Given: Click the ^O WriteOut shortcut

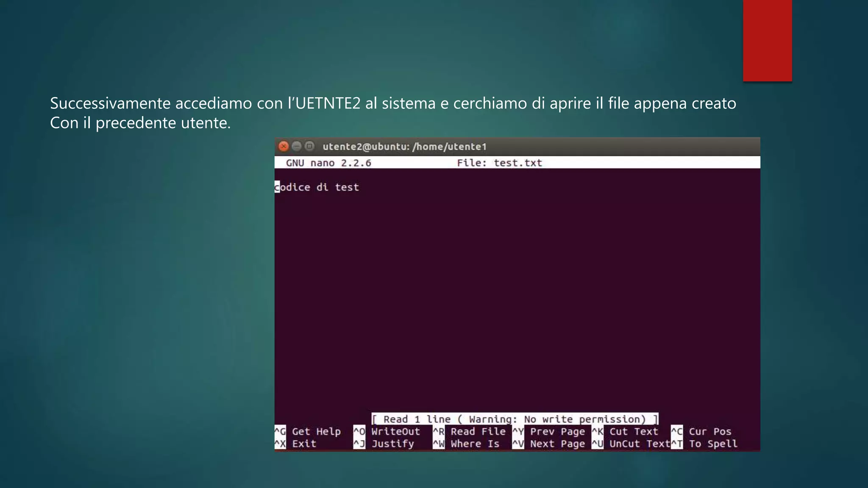Looking at the screenshot, I should [387, 431].
